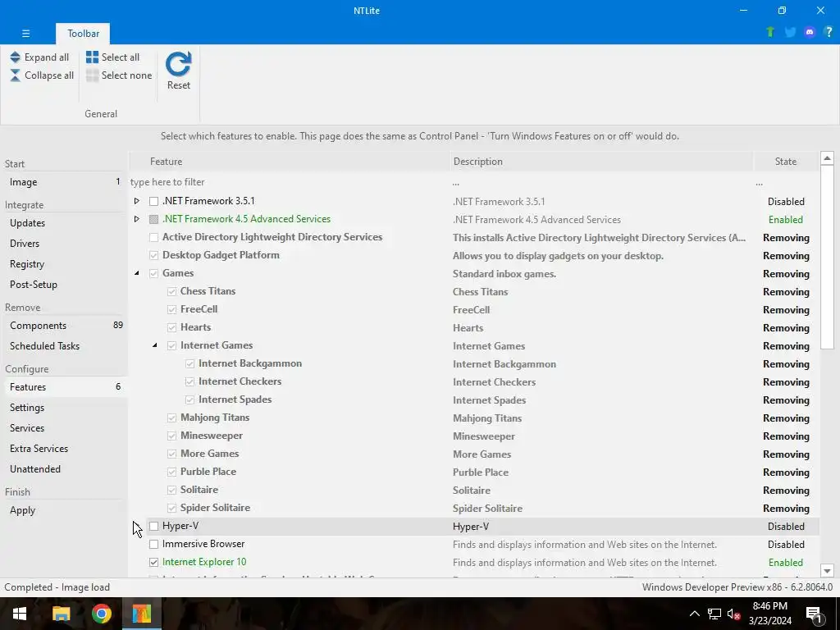Image resolution: width=840 pixels, height=630 pixels.
Task: Click the NTLite taskbar icon
Action: (x=141, y=614)
